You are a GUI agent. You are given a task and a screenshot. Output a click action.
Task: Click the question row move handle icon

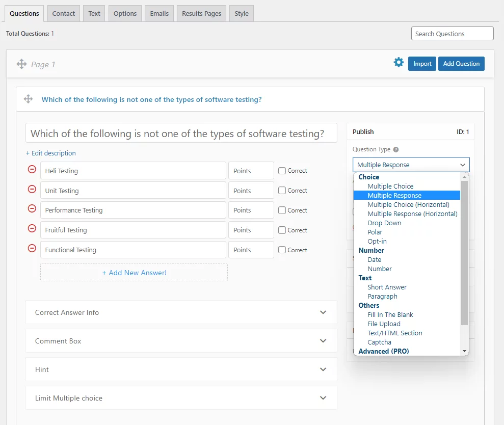29,99
